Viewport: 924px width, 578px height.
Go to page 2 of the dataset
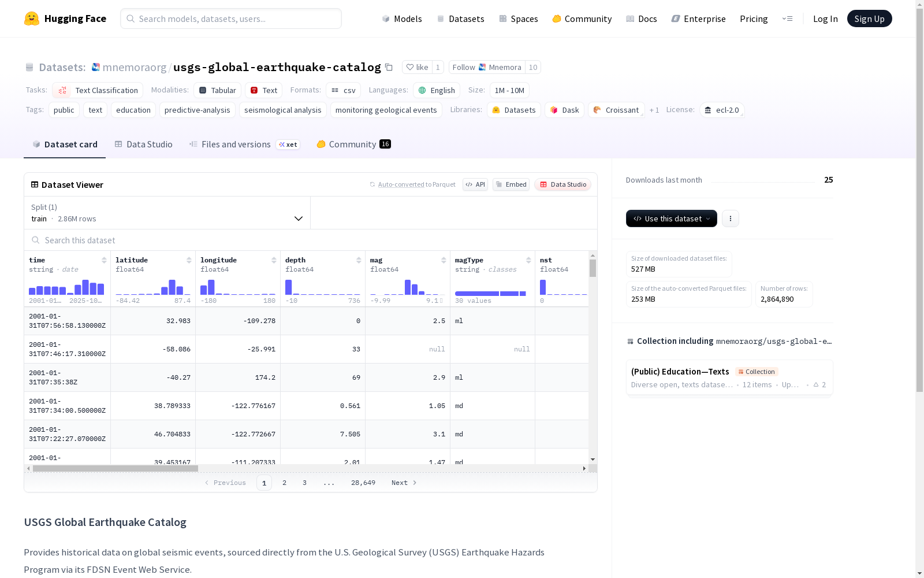(284, 483)
